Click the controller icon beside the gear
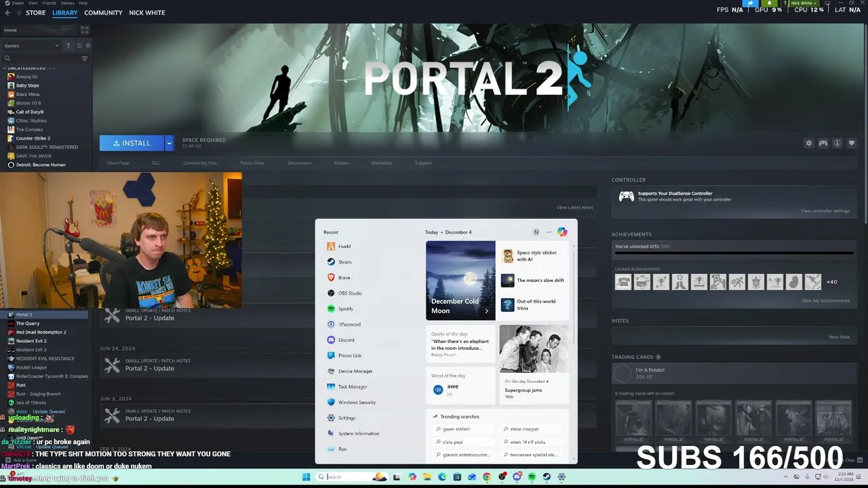Viewport: 868px width, 488px height. (x=823, y=143)
